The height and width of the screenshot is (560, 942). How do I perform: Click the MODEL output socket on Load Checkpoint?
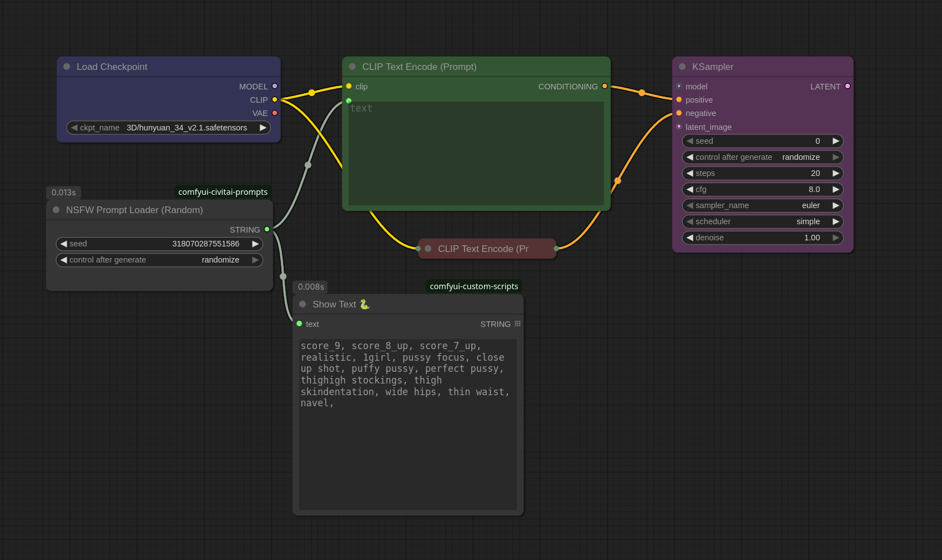coord(275,87)
